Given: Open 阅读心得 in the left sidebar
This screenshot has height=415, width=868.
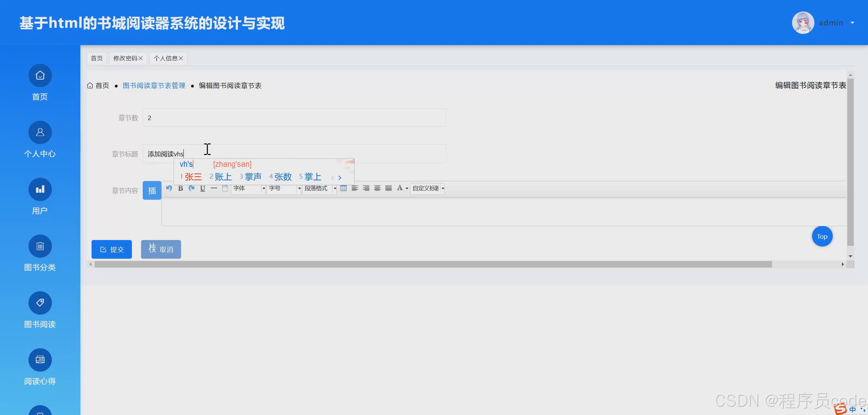Looking at the screenshot, I should pyautogui.click(x=40, y=368).
